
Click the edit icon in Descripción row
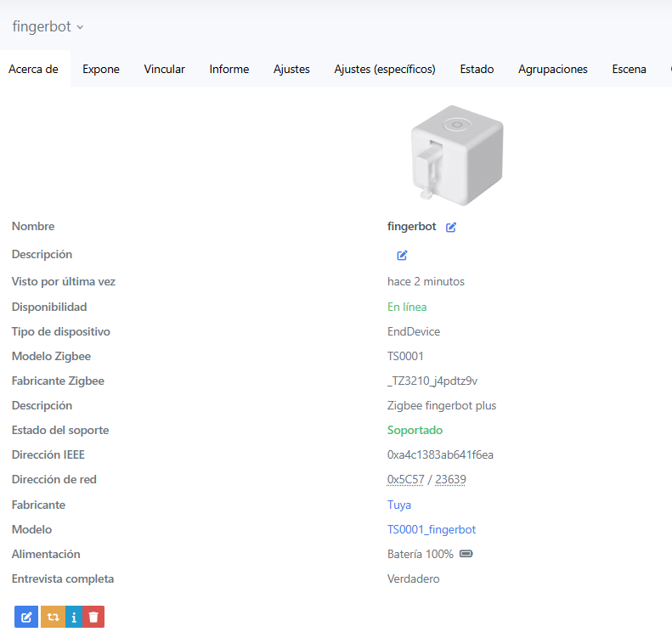402,255
